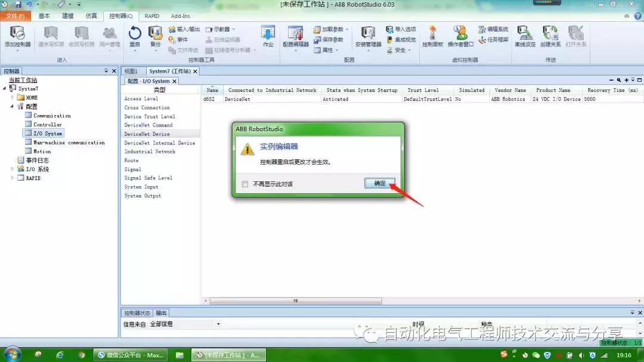Click the plus icon above the table

click(x=626, y=80)
